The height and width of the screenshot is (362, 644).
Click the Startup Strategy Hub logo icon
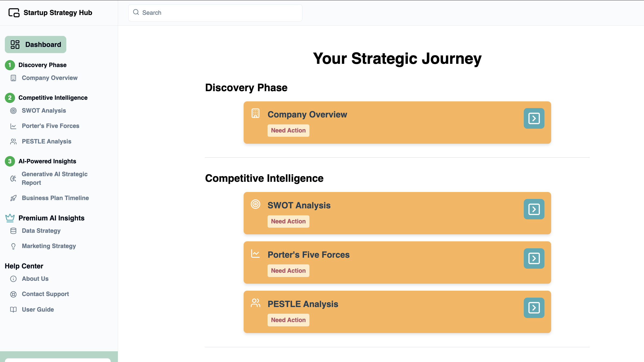tap(14, 13)
